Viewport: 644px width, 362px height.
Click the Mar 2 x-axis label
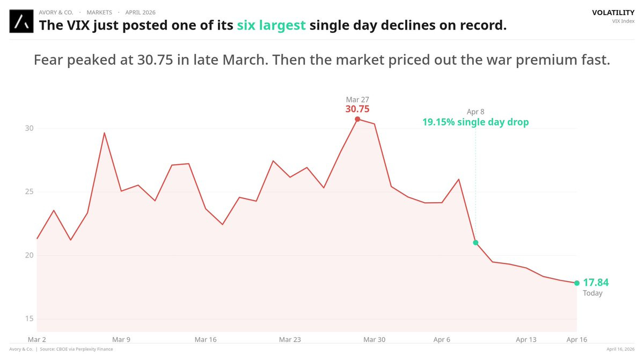37,339
